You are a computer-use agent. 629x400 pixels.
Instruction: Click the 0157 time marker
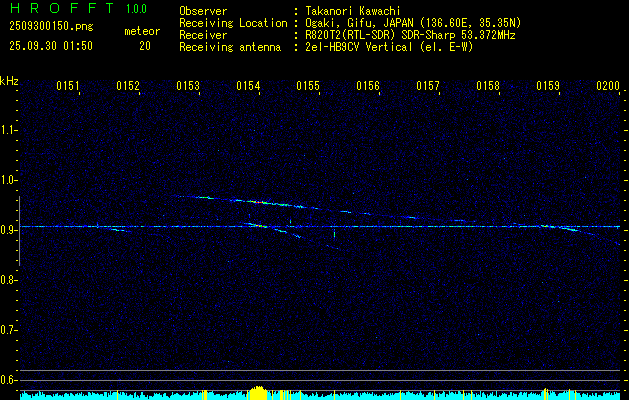(x=428, y=86)
